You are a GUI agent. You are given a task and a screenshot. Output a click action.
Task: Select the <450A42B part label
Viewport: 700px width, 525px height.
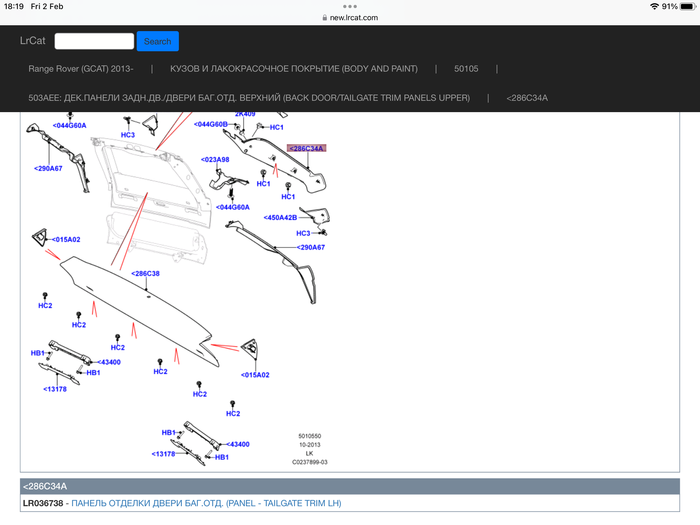pos(280,217)
